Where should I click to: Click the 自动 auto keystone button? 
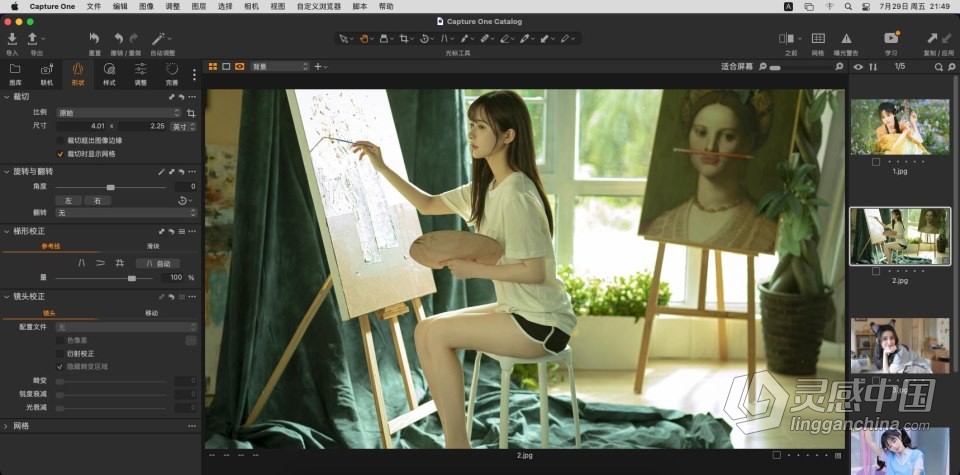[158, 263]
